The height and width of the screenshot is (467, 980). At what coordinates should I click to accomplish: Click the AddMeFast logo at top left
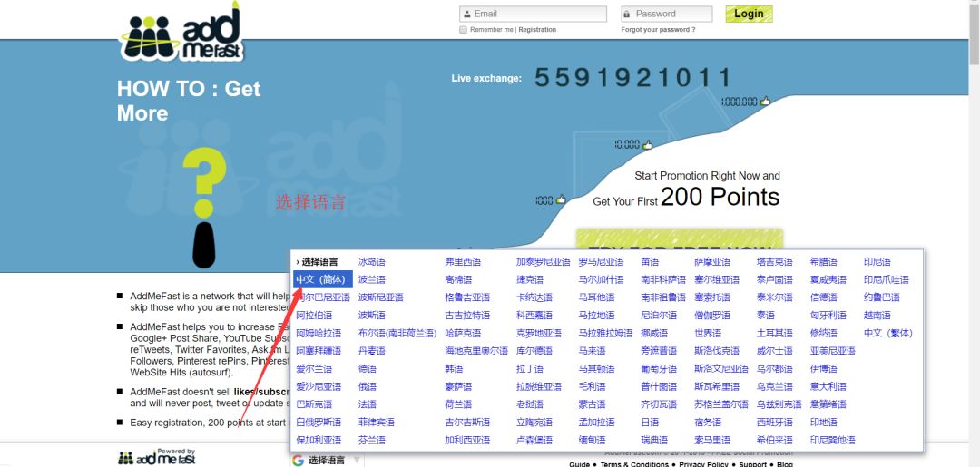(x=181, y=34)
